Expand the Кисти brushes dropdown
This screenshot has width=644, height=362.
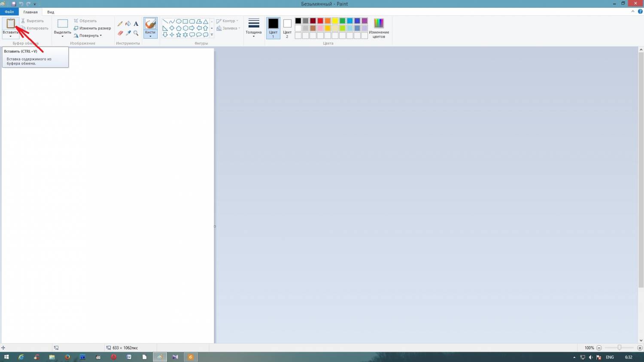pos(150,35)
